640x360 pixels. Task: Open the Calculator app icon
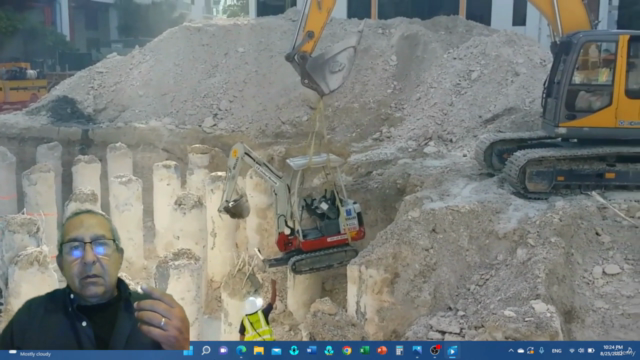tap(400, 351)
